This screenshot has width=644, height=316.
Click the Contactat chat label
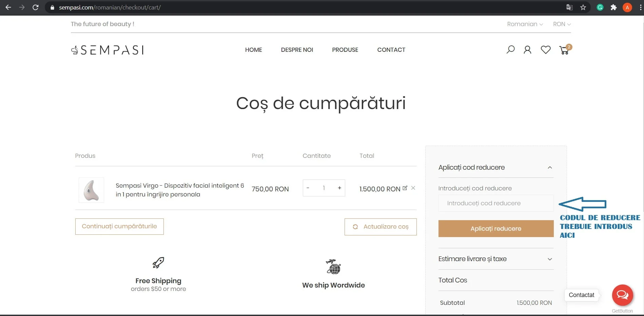coord(581,295)
